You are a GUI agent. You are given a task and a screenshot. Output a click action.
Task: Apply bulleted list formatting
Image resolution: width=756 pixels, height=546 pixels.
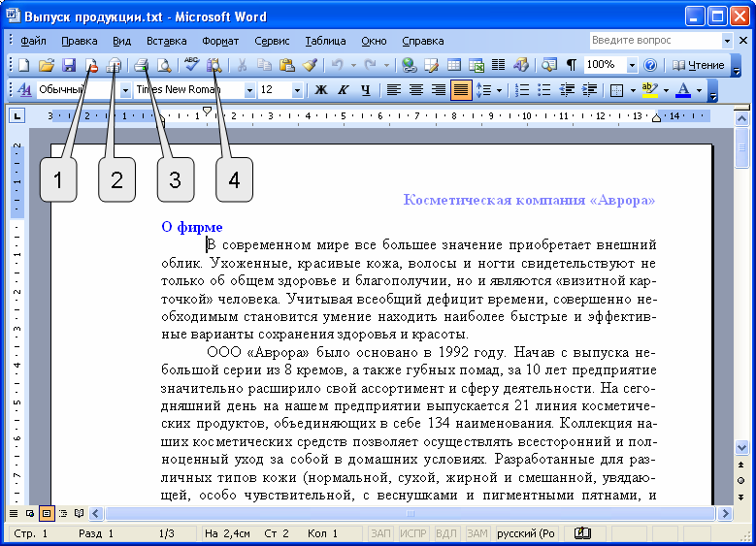click(543, 90)
